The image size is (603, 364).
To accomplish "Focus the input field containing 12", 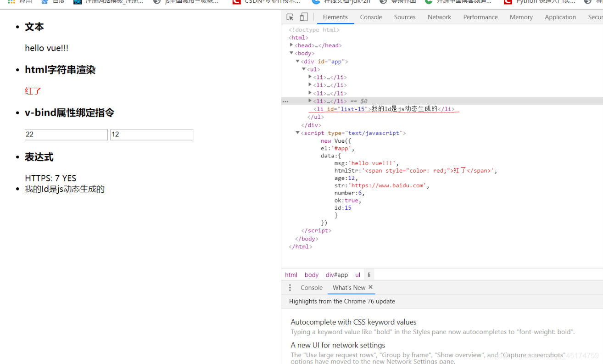I will pos(151,134).
